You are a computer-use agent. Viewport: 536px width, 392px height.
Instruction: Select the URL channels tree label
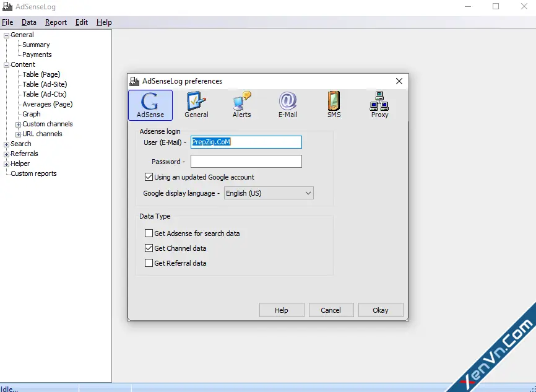42,134
